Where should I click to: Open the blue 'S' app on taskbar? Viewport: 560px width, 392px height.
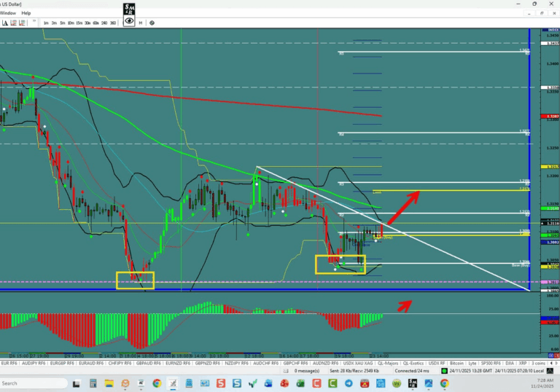[x=237, y=384]
